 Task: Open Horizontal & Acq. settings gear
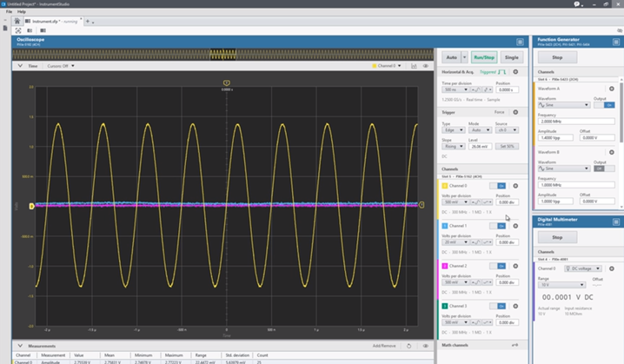click(x=515, y=72)
